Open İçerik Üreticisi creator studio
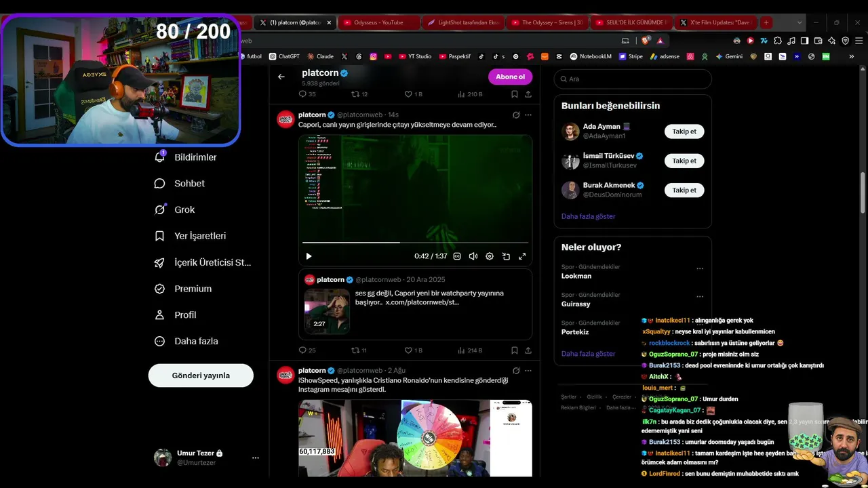This screenshot has height=488, width=868. (x=203, y=262)
